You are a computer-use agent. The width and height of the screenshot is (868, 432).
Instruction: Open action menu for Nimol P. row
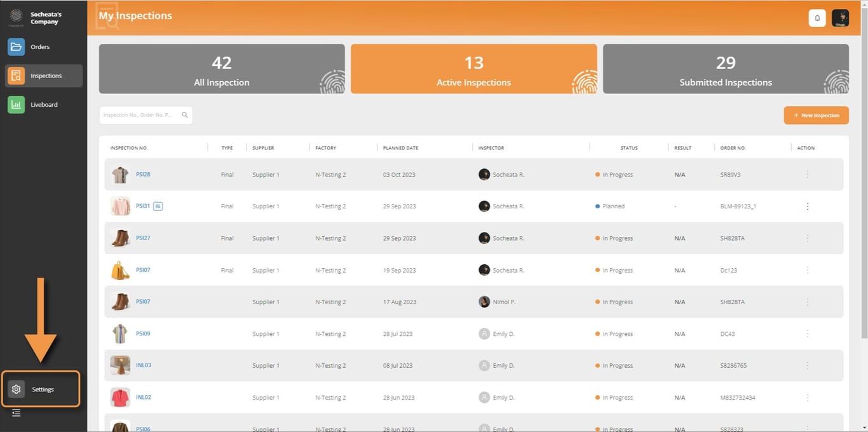(x=808, y=302)
